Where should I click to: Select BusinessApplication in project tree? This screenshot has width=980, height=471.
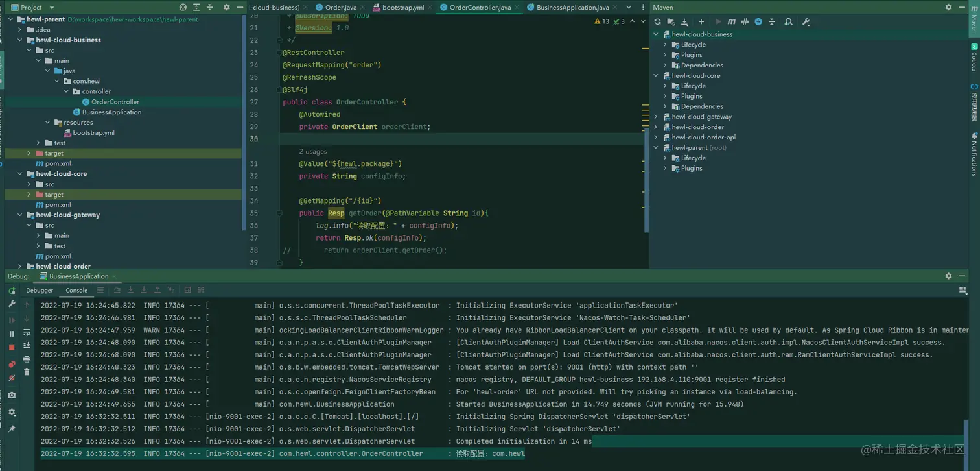pos(111,112)
